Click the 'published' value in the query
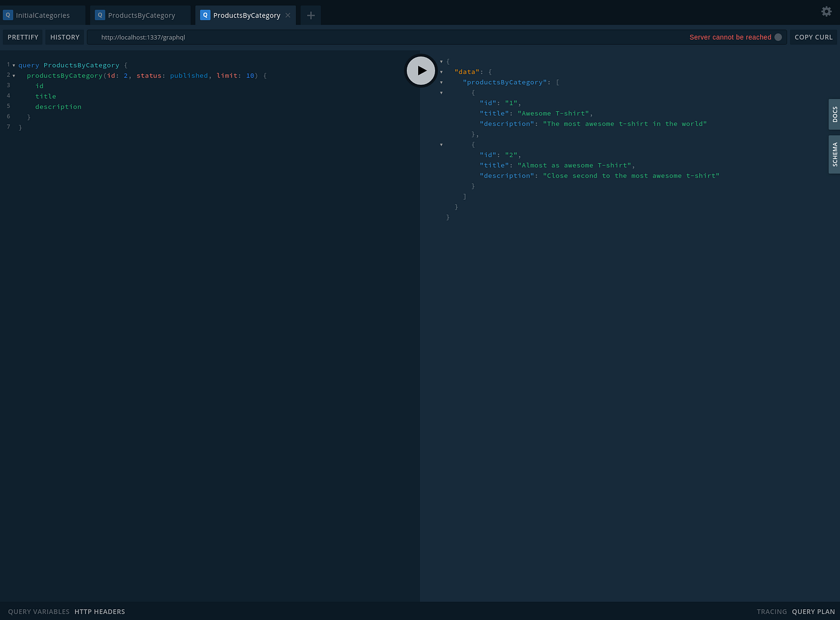The height and width of the screenshot is (620, 840). (189, 76)
